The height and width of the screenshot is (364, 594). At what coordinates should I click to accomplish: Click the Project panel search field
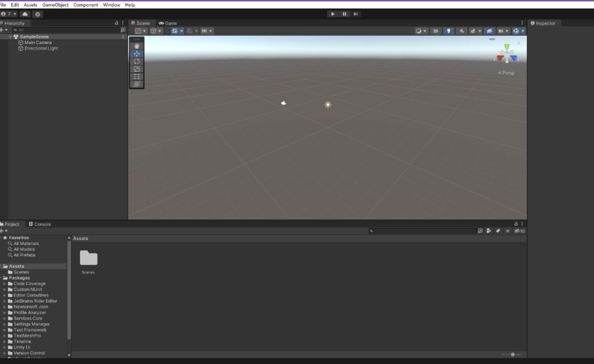[422, 231]
